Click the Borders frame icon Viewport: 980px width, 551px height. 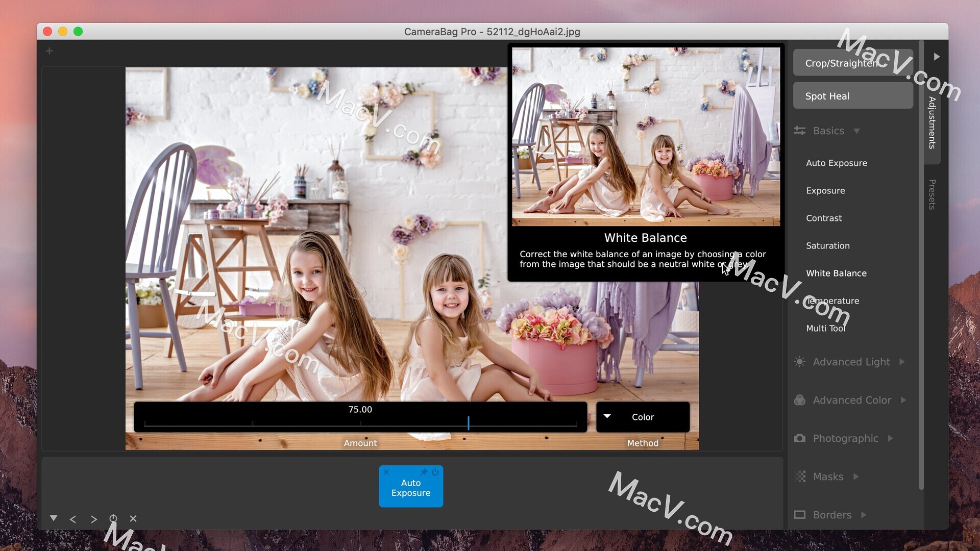[800, 515]
